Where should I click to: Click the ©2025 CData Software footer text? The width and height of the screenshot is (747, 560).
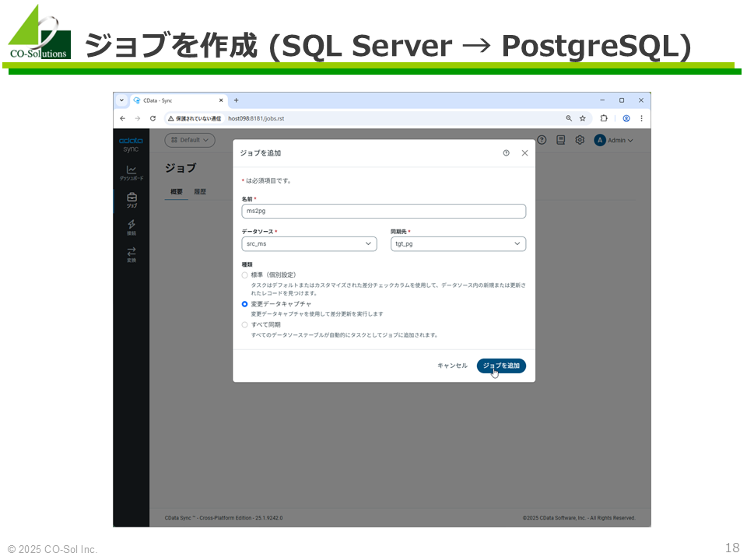click(579, 518)
